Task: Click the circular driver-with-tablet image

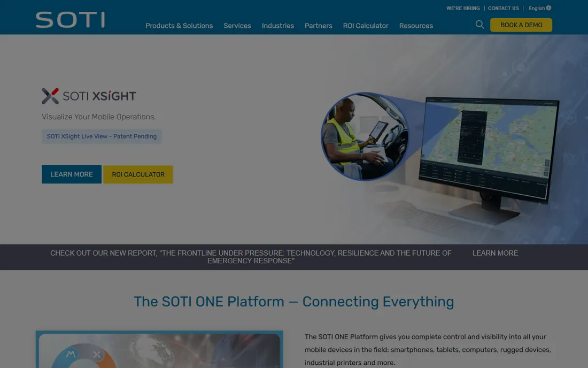Action: click(x=365, y=136)
